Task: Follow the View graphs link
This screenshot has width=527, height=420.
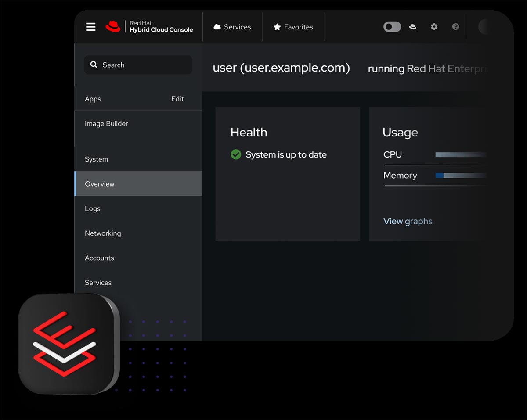Action: pos(408,221)
